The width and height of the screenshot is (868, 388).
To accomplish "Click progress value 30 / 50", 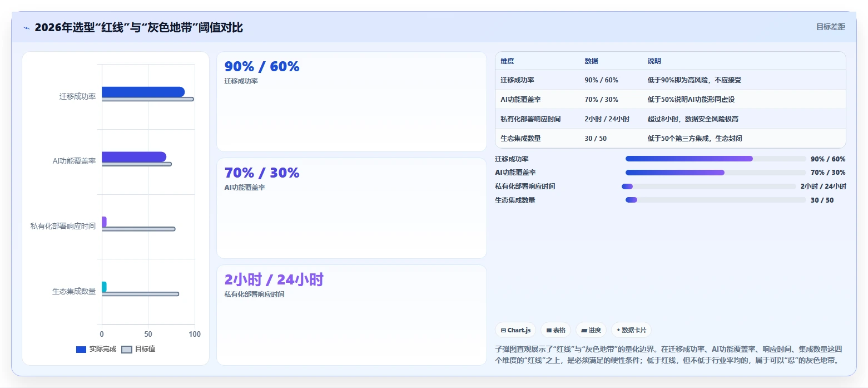I will click(x=822, y=200).
